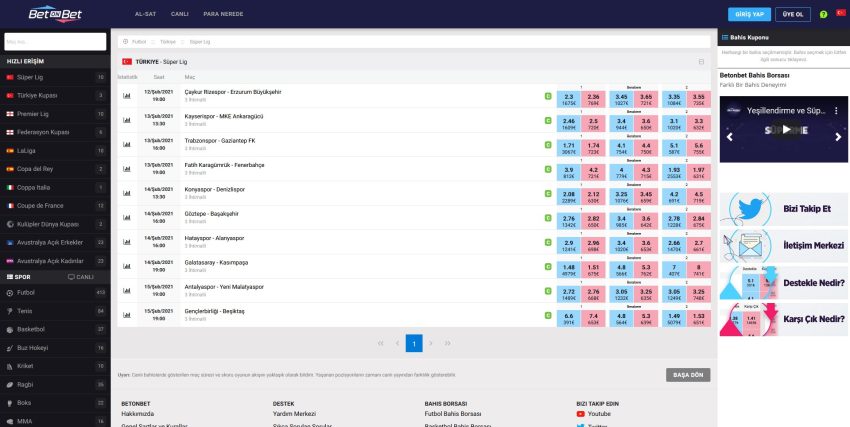
Task: Open the AL-SAT menu item
Action: pos(145,15)
